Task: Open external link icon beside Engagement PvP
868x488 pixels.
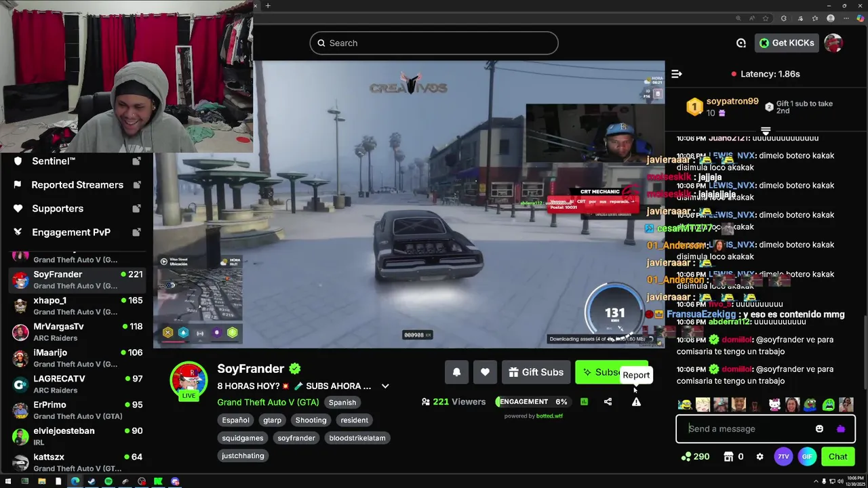Action: (x=136, y=232)
